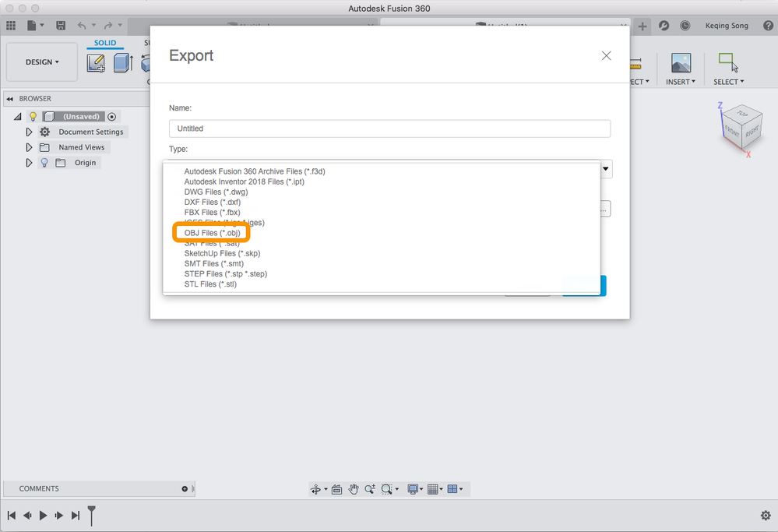Toggle visibility bulb of Unsaved component
Viewport: 778px width, 532px height.
click(33, 117)
